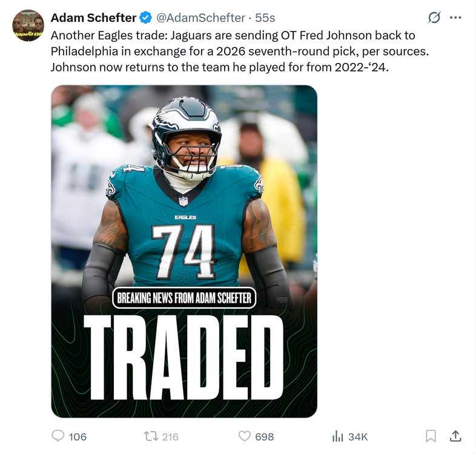Repost using the retweet arrows icon
Screen dimensions: 476x454
150,436
